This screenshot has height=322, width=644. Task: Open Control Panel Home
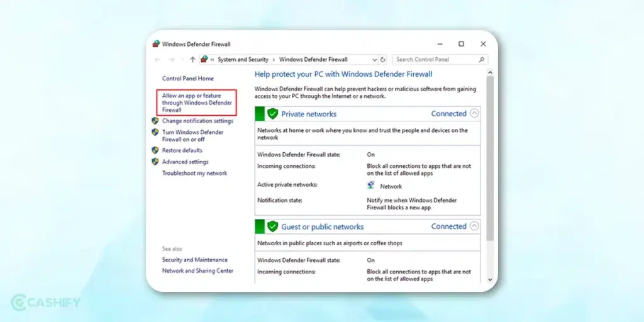pos(188,79)
